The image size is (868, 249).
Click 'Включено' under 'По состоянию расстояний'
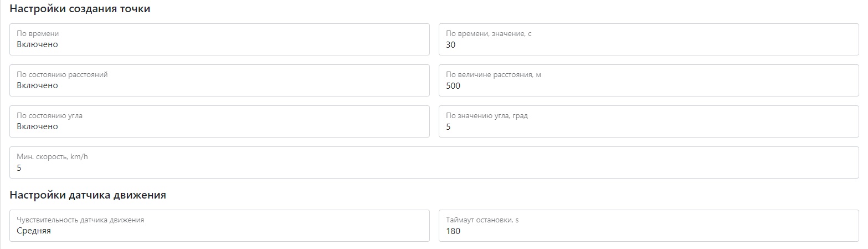[x=37, y=86]
